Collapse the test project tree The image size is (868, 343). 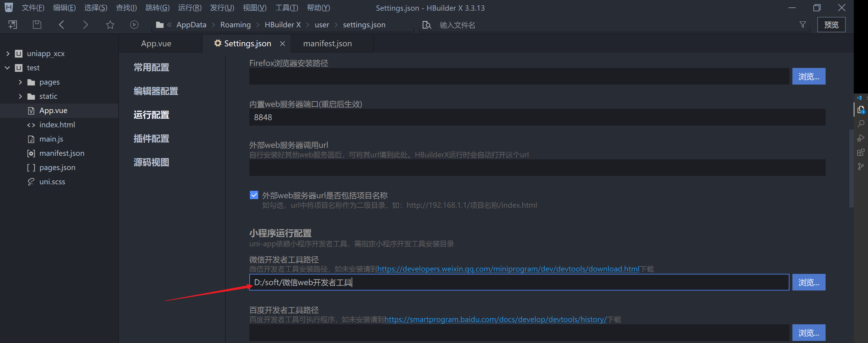8,68
